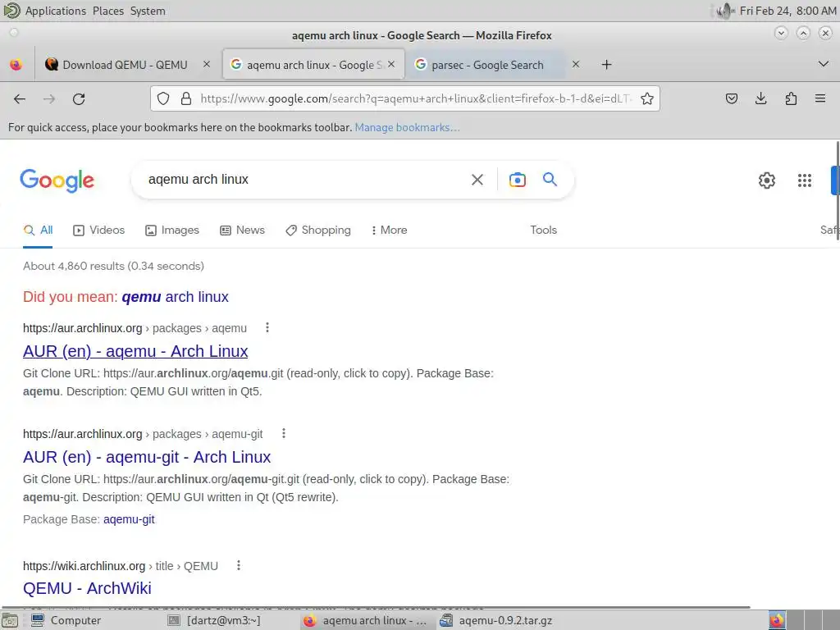The height and width of the screenshot is (630, 840).
Task: Open the Firefox downloads panel
Action: [760, 98]
